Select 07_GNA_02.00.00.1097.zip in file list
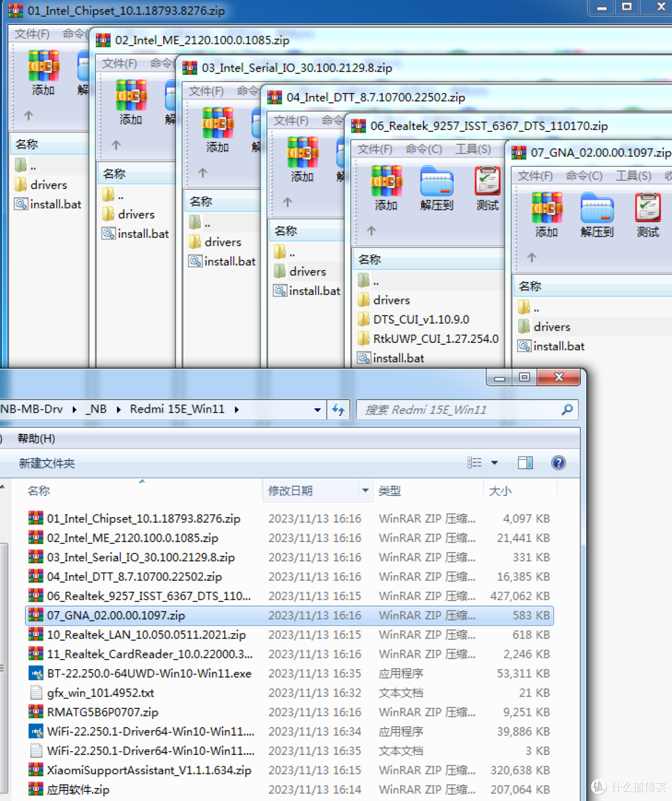672x801 pixels. click(x=289, y=615)
